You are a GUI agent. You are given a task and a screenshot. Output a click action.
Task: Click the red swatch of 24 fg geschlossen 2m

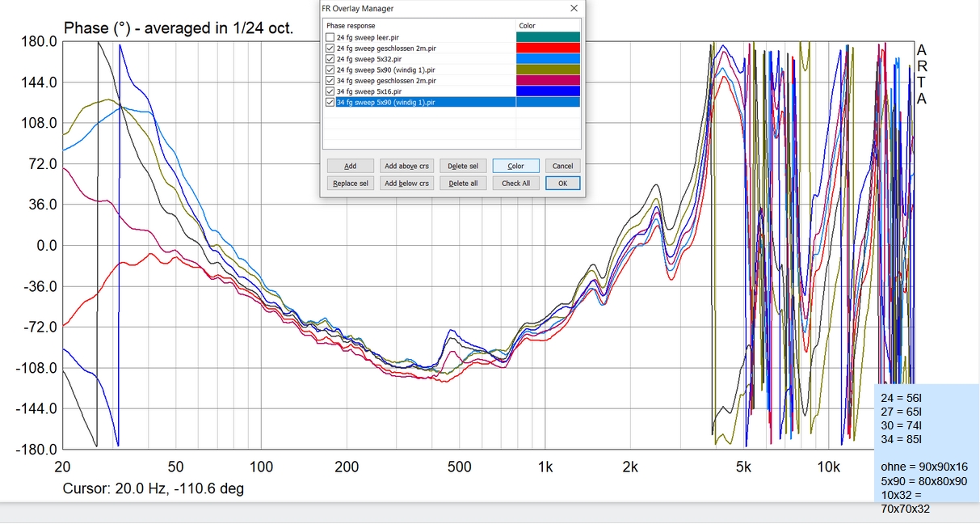[548, 49]
